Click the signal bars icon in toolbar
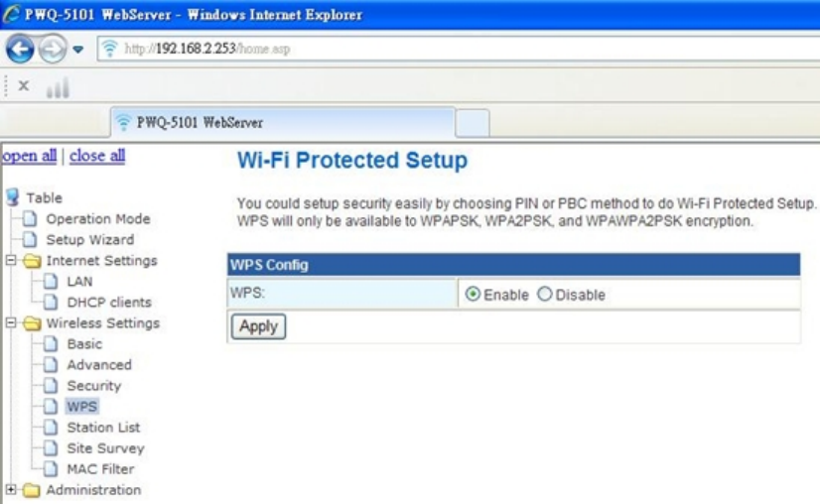 pos(58,88)
